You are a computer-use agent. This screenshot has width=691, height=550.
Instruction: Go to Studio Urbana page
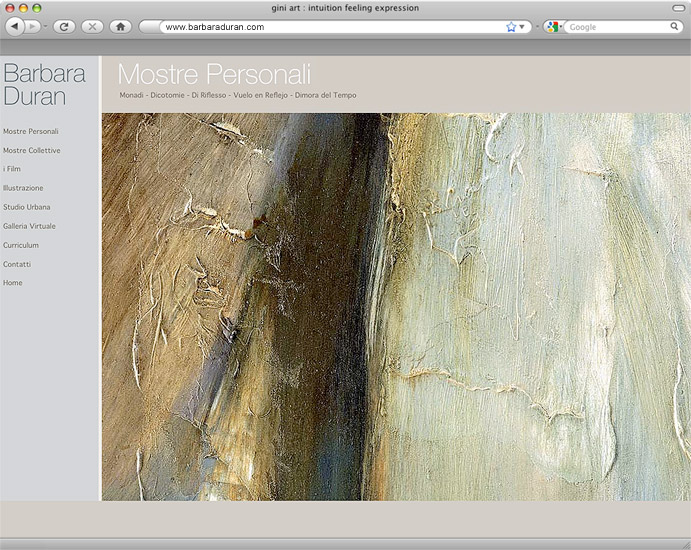(x=27, y=207)
